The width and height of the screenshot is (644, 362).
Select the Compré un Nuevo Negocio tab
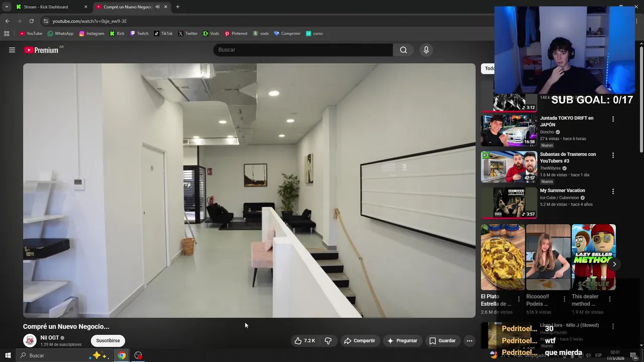coord(127,7)
